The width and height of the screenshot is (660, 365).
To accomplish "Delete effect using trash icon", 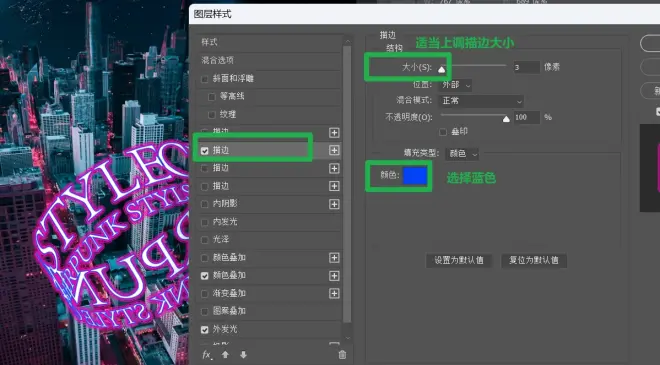I will [342, 355].
